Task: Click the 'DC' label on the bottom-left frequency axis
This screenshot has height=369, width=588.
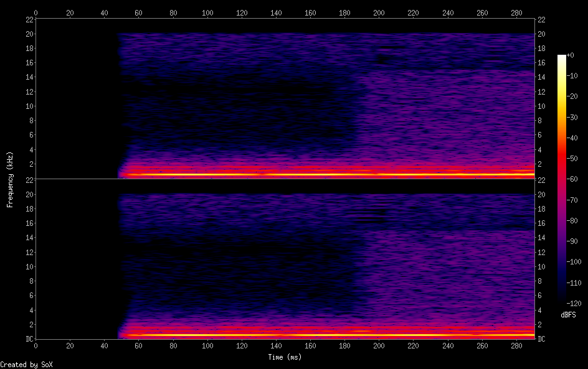Action: coord(29,339)
